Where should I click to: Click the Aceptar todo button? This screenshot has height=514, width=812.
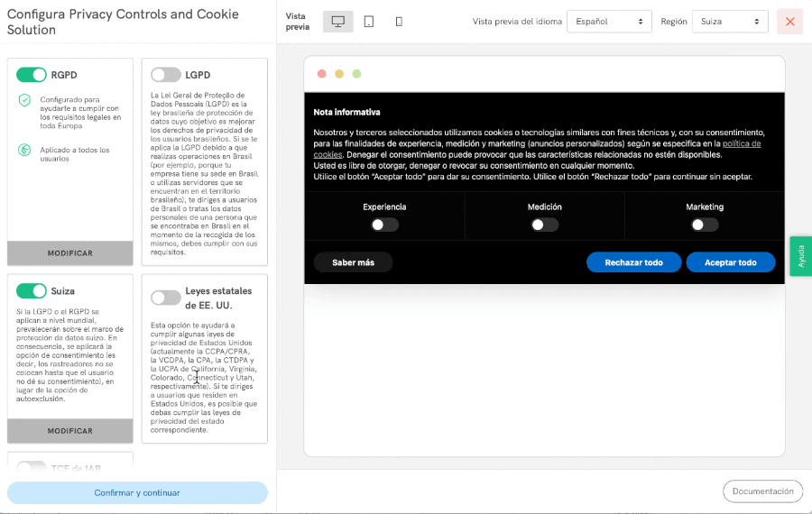pyautogui.click(x=730, y=262)
